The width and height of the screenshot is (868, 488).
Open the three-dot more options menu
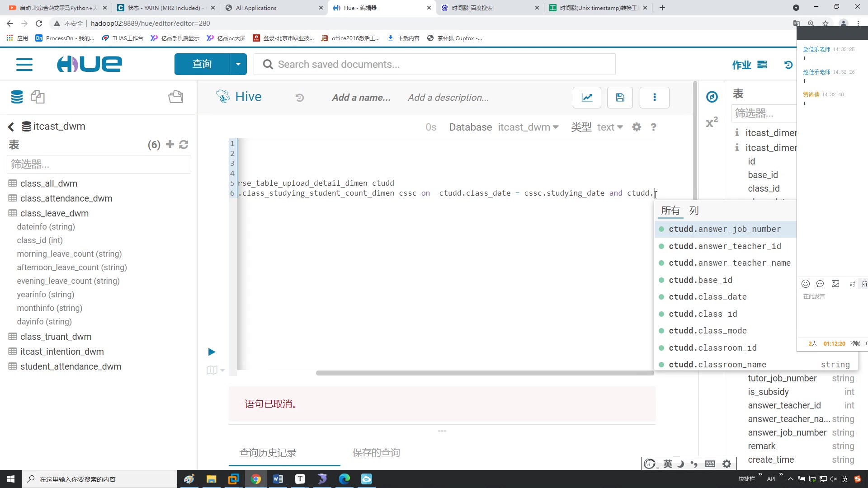pyautogui.click(x=654, y=98)
